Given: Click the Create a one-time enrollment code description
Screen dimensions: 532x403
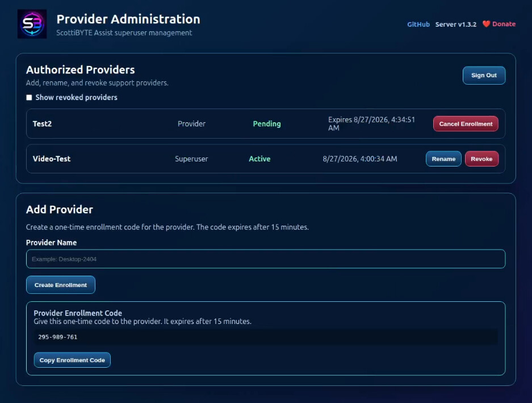Looking at the screenshot, I should [x=167, y=227].
